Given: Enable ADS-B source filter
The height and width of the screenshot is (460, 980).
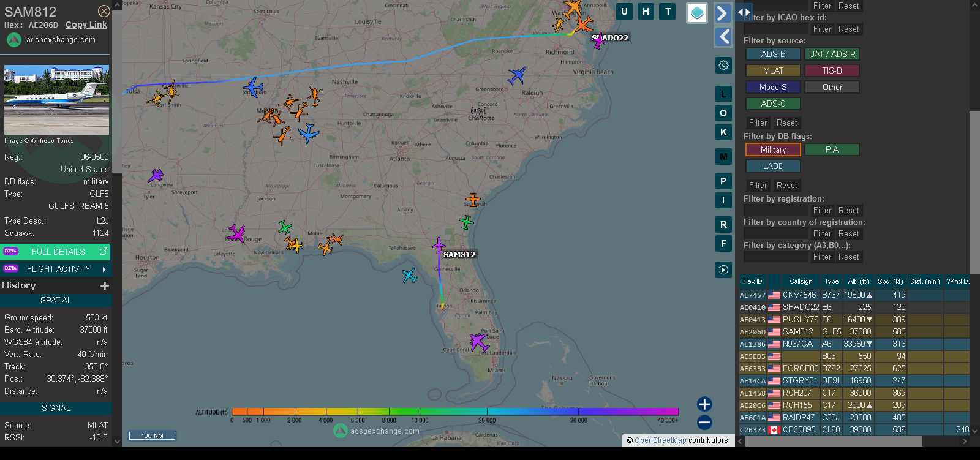Looking at the screenshot, I should click(x=773, y=54).
